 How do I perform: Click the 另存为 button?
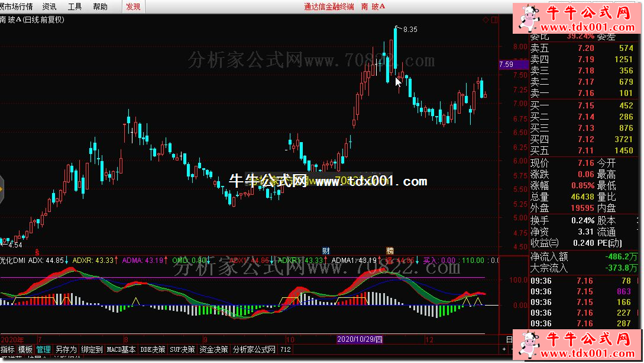tap(66, 349)
